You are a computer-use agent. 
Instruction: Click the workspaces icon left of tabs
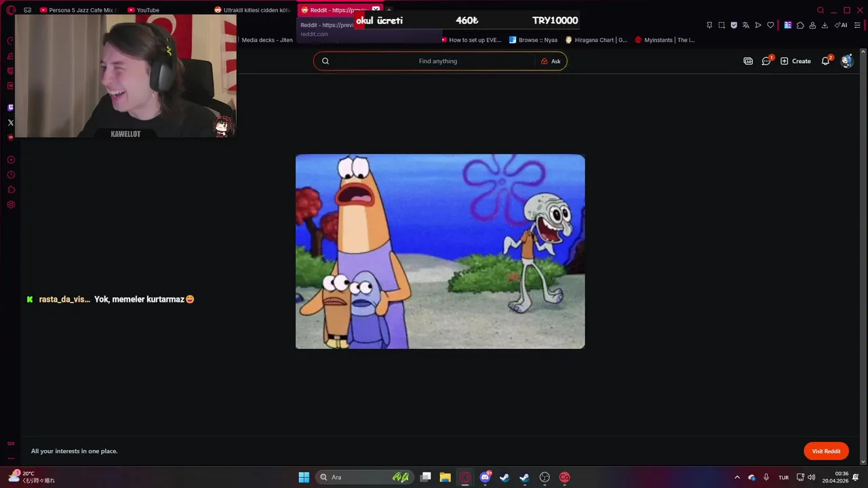[27, 10]
